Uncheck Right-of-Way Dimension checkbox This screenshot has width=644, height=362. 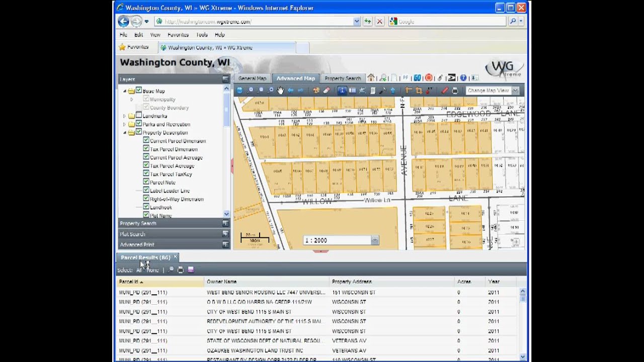pyautogui.click(x=146, y=199)
